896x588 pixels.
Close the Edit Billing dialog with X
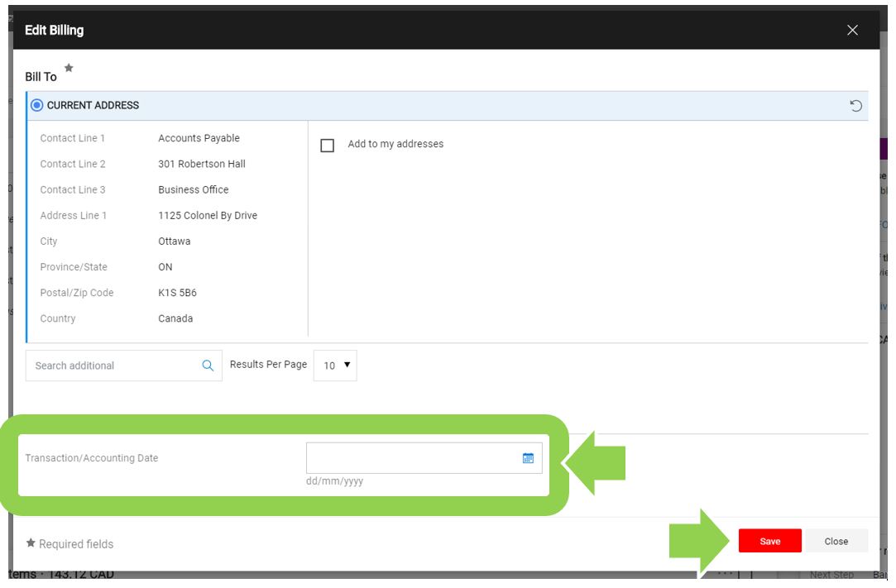(x=852, y=31)
